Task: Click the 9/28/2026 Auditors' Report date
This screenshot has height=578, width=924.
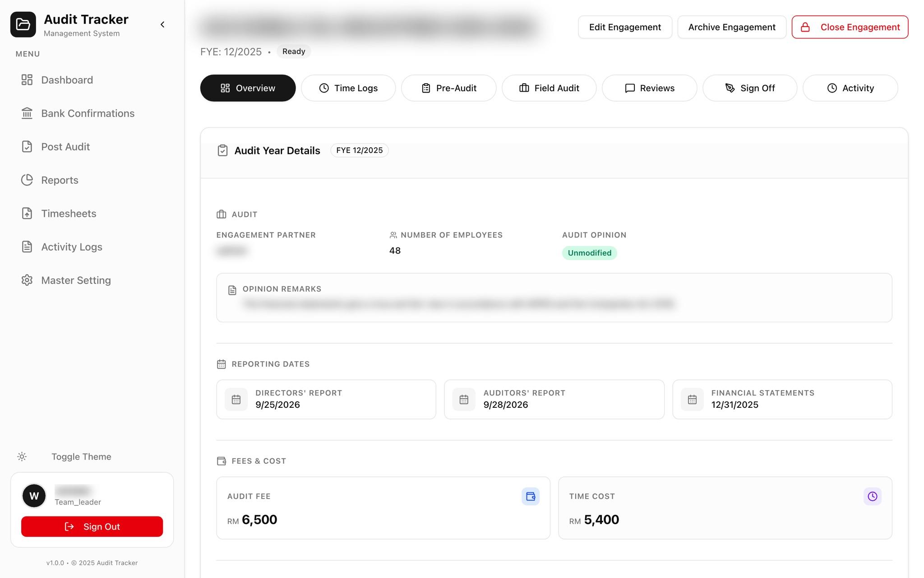Action: [x=505, y=405]
